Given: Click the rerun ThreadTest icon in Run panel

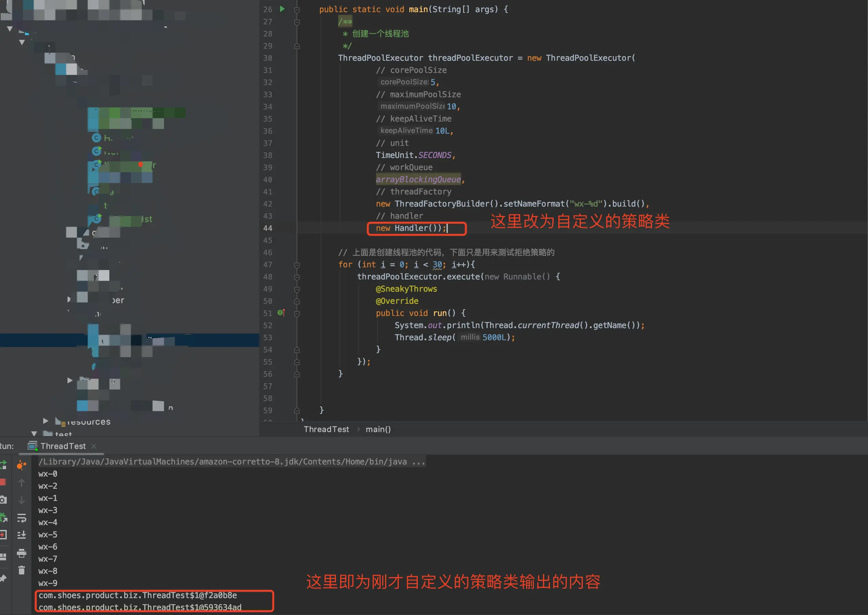Looking at the screenshot, I should (3, 464).
